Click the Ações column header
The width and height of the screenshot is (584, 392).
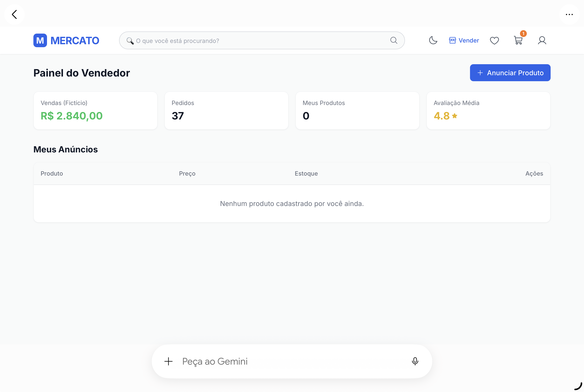pyautogui.click(x=534, y=173)
